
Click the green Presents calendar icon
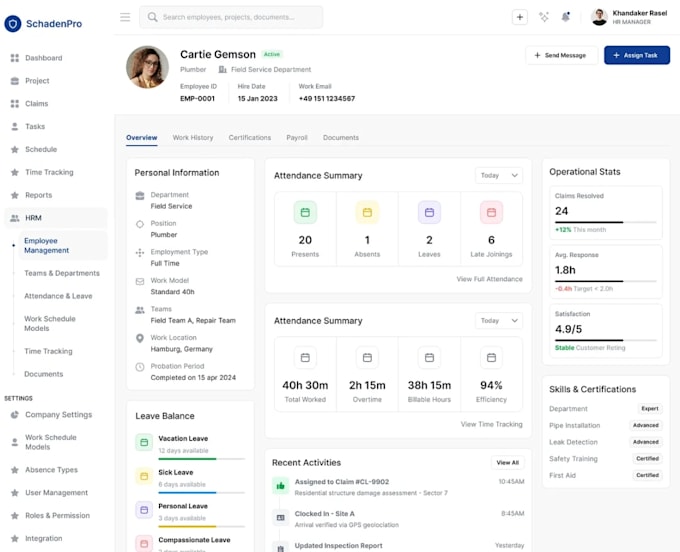tap(305, 212)
